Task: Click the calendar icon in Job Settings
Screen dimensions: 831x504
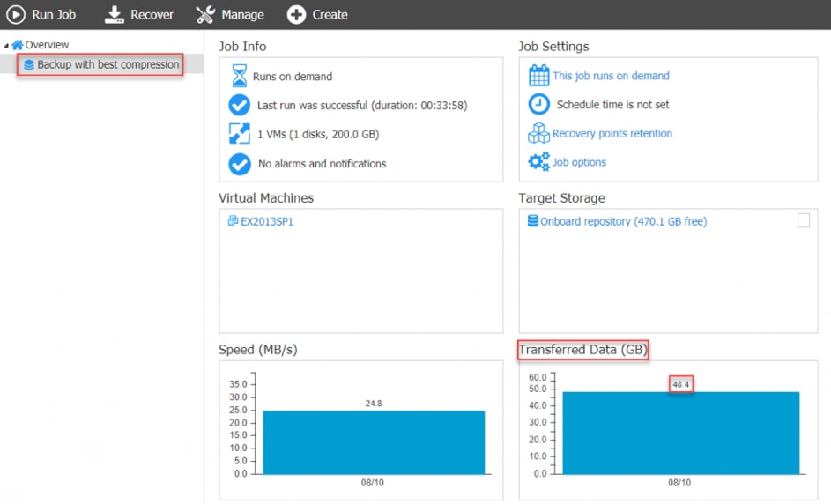Action: coord(538,76)
